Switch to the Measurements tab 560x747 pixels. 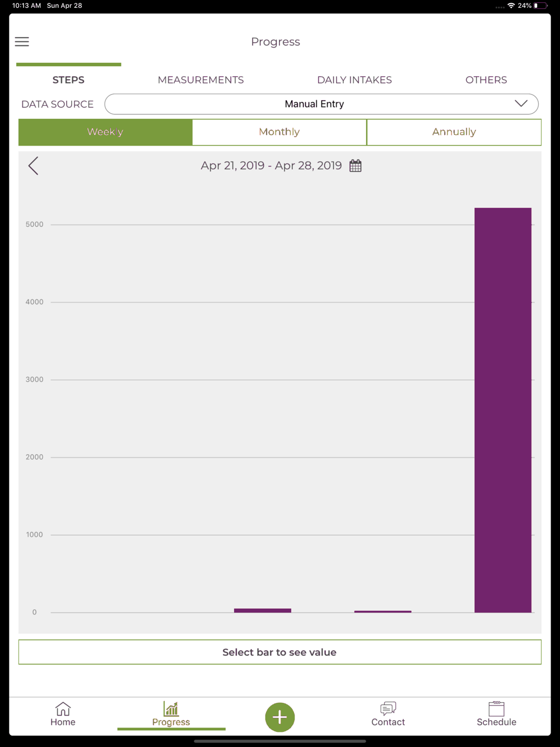(x=200, y=80)
